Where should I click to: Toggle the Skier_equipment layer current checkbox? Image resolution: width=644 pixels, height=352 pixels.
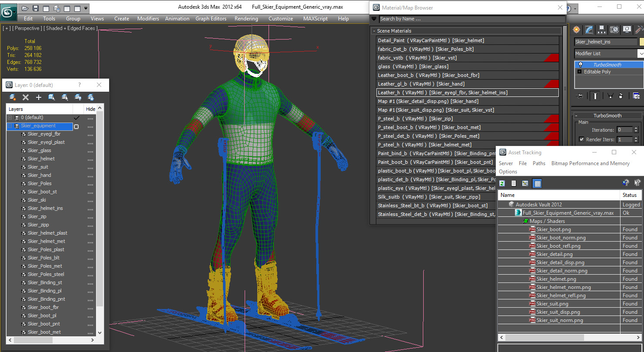click(x=76, y=126)
